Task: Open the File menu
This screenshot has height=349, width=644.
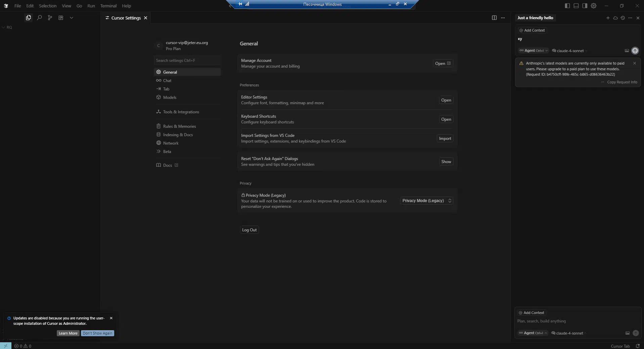Action: (x=17, y=6)
